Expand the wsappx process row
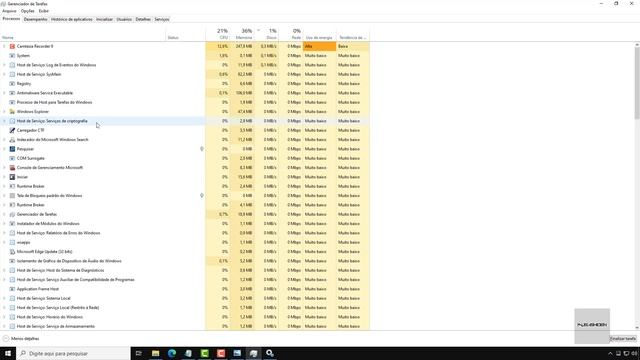 pyautogui.click(x=4, y=242)
